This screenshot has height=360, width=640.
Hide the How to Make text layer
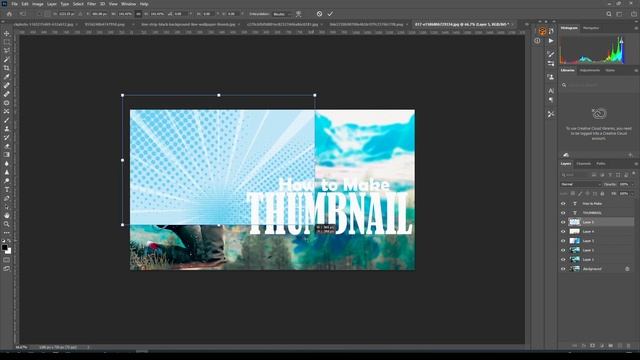(x=563, y=203)
